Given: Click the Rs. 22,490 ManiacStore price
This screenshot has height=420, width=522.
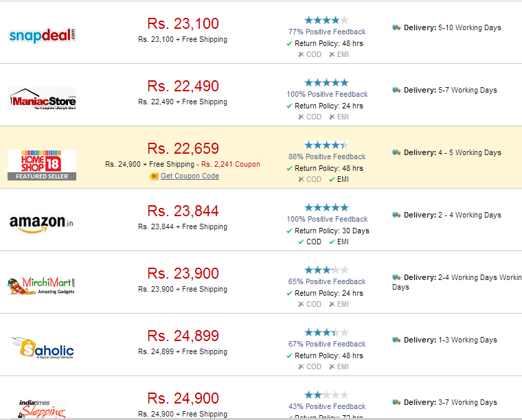Looking at the screenshot, I should coord(183,86).
